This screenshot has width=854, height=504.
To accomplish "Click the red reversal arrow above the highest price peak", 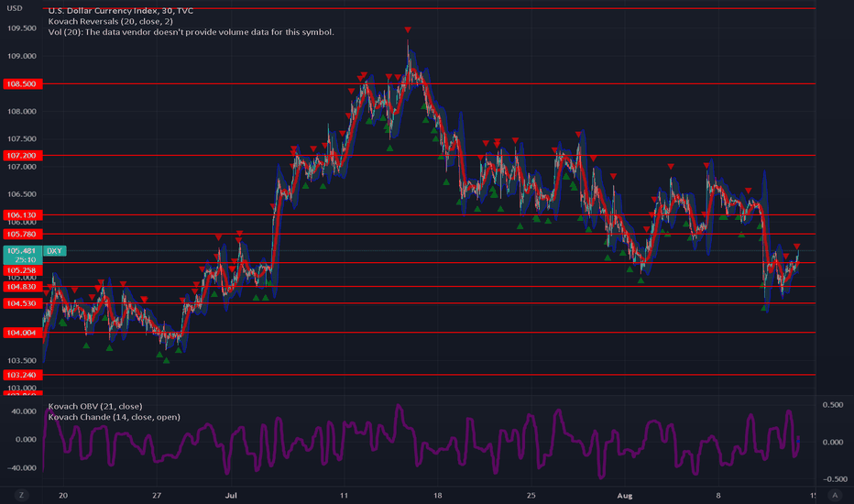I will click(408, 30).
